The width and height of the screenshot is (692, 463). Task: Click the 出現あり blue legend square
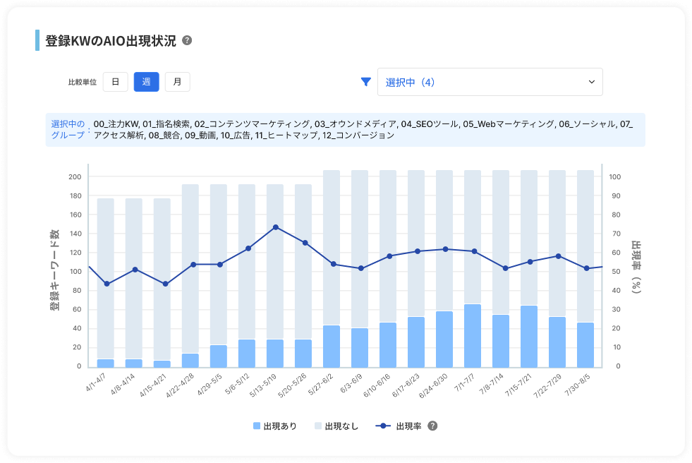tap(256, 425)
